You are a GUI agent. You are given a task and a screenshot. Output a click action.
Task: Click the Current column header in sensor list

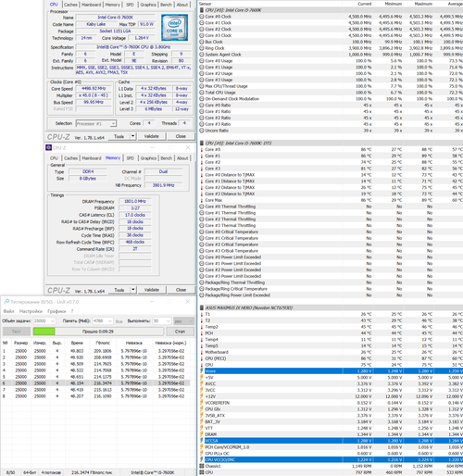[x=365, y=4]
